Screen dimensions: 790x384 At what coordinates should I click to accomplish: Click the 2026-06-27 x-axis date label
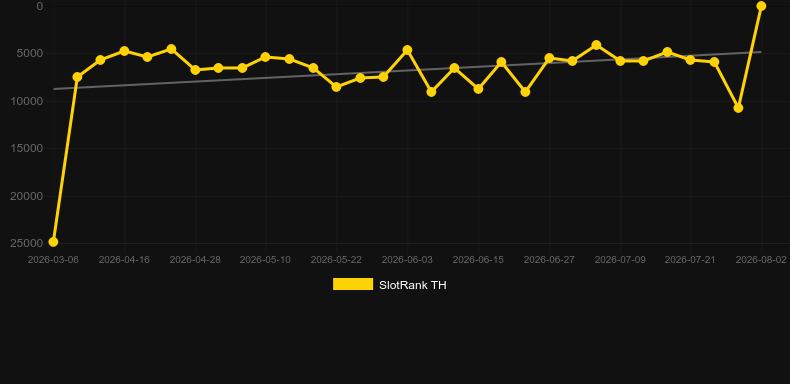pos(549,260)
